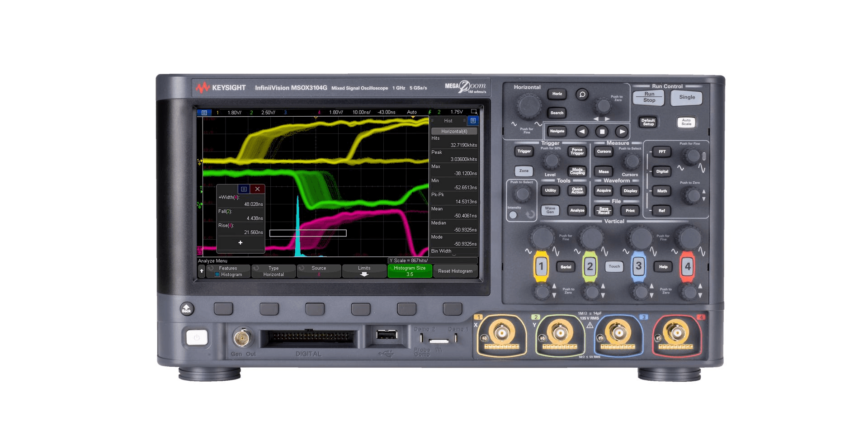868x445 pixels.
Task: Push the Search button
Action: point(557,113)
